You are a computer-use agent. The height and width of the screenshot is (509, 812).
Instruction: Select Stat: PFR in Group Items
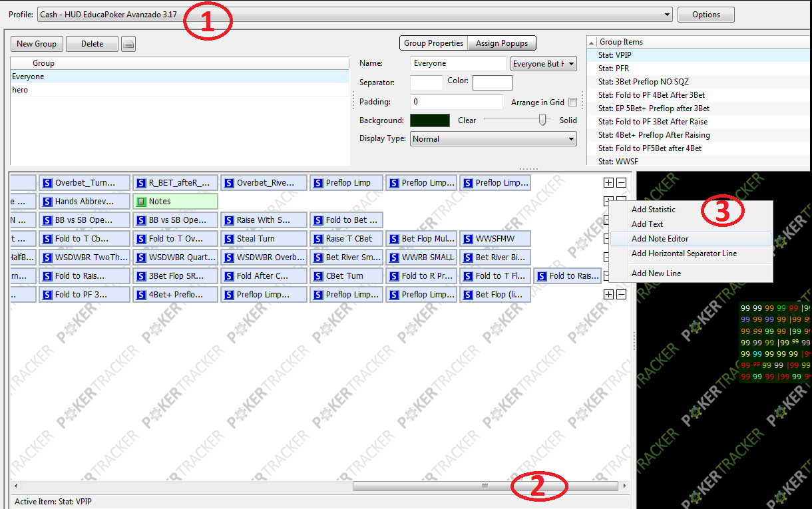pos(699,69)
